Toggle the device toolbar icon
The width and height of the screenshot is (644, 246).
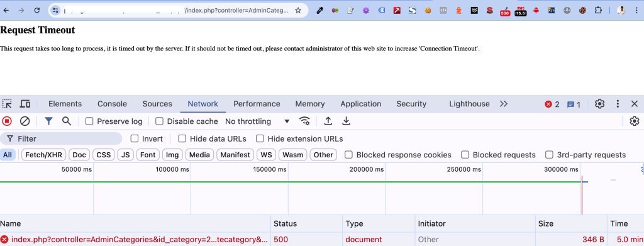pyautogui.click(x=25, y=104)
